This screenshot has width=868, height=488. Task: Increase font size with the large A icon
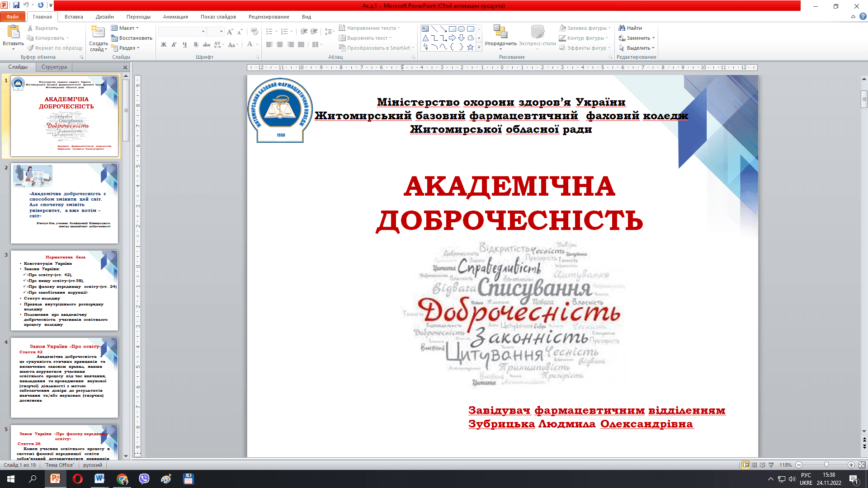point(230,32)
